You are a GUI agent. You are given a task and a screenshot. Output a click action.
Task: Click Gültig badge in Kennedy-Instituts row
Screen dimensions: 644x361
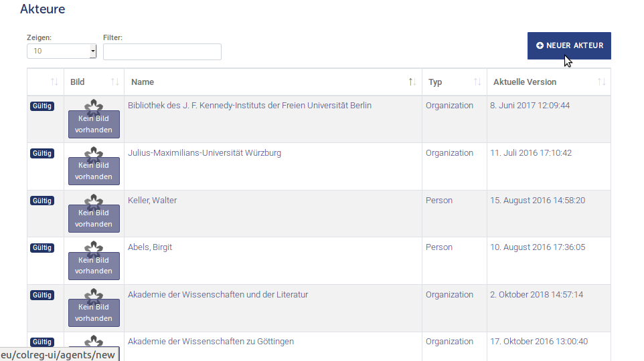[42, 106]
